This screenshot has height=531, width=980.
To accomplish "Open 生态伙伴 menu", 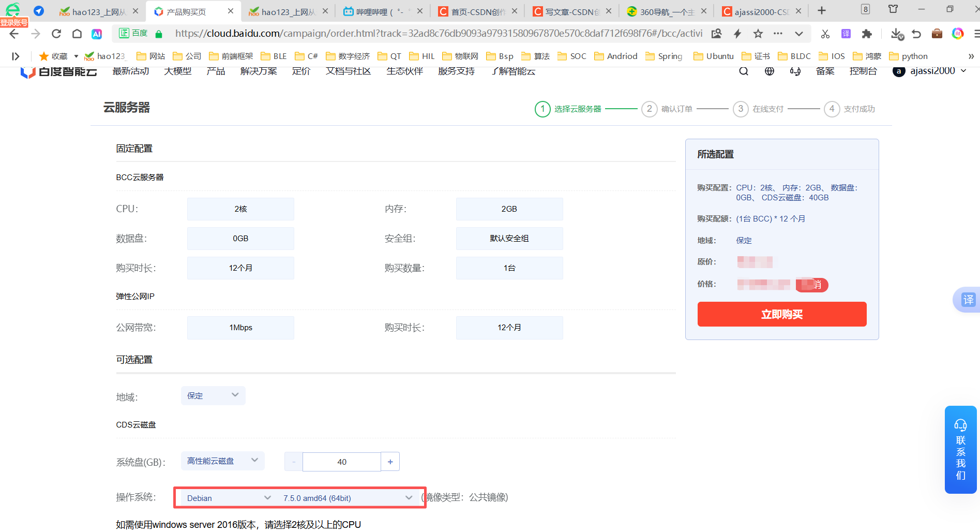I will pyautogui.click(x=404, y=71).
